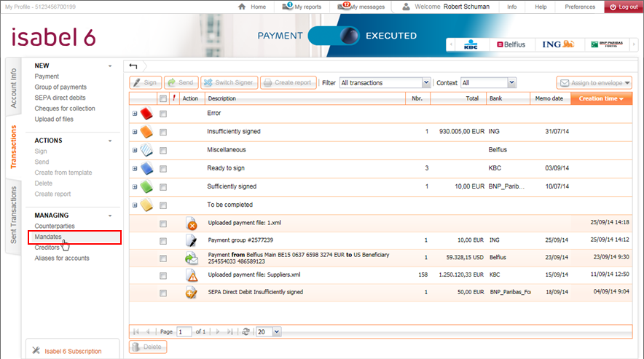Check the Sufficiently signed row checkbox

(x=163, y=187)
